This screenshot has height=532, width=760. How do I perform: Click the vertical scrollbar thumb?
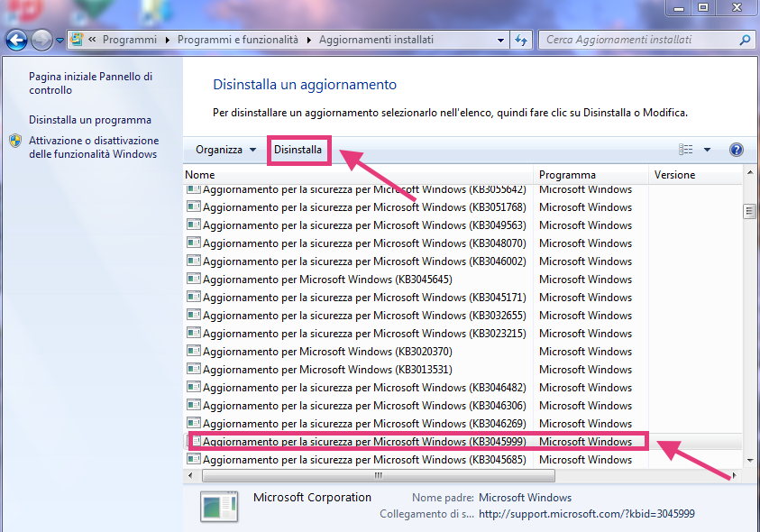[750, 211]
